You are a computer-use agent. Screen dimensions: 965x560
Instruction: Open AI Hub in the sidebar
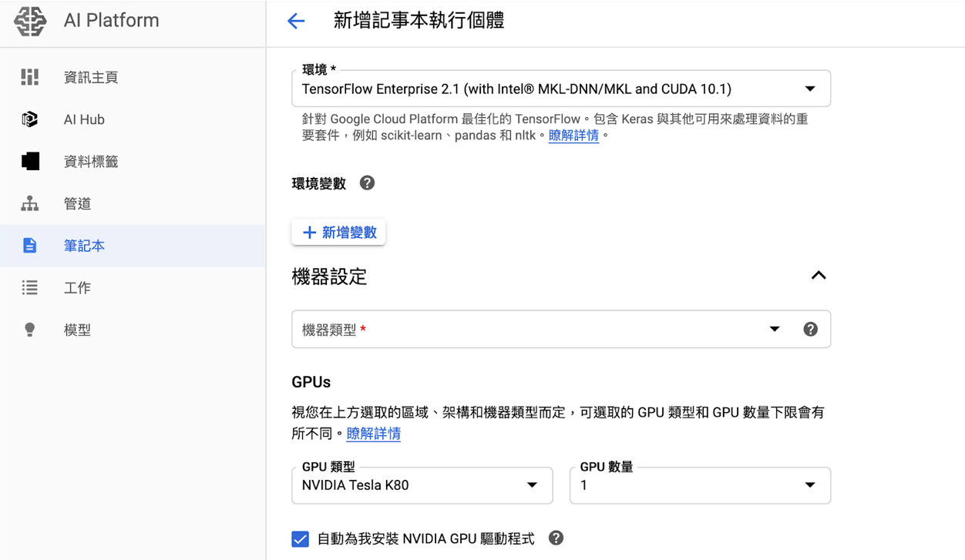click(133, 119)
